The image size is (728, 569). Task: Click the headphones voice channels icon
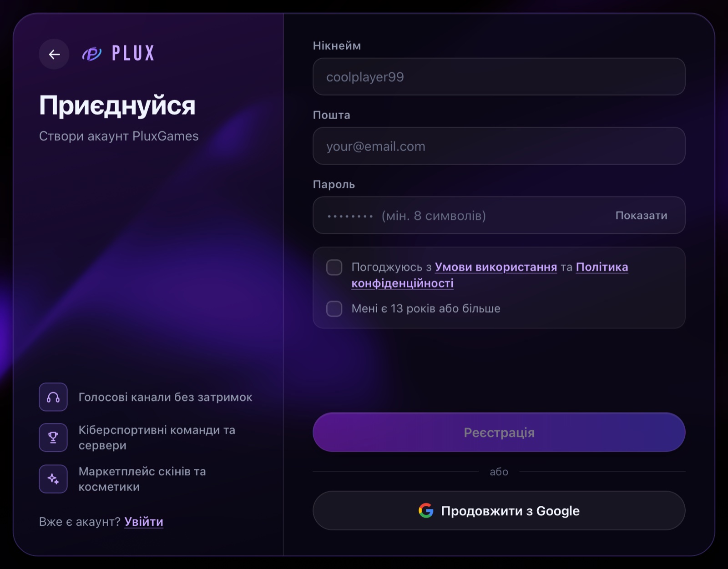[x=53, y=397]
